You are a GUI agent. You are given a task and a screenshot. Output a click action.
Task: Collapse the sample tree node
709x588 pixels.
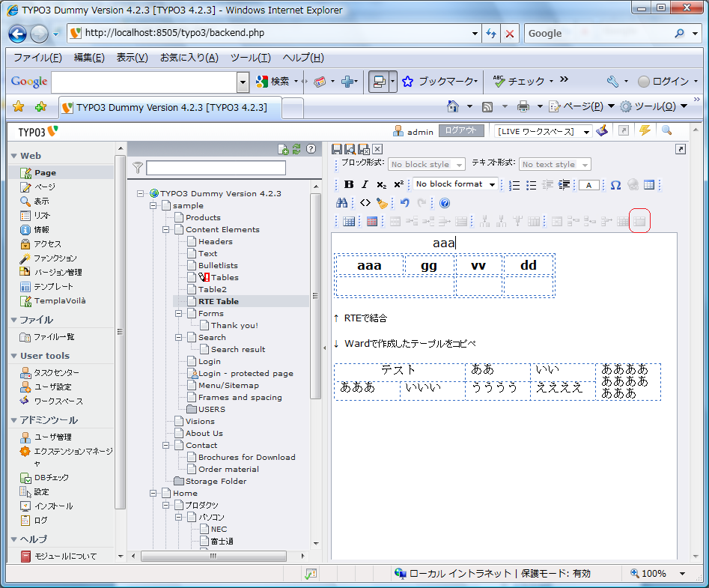click(153, 206)
